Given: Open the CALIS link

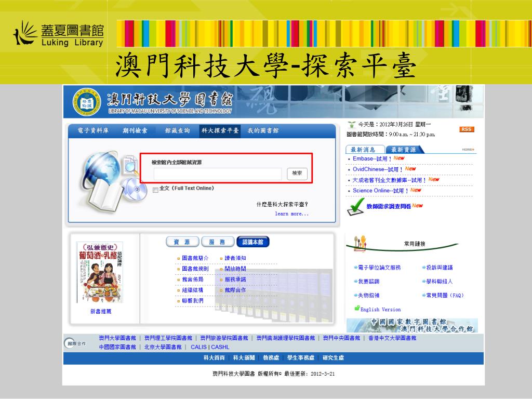Looking at the screenshot, I should point(198,347).
